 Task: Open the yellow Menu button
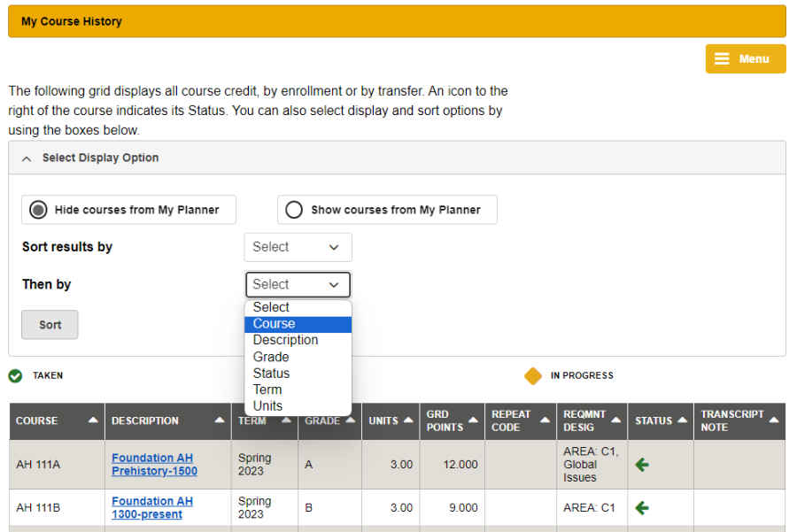tap(745, 59)
